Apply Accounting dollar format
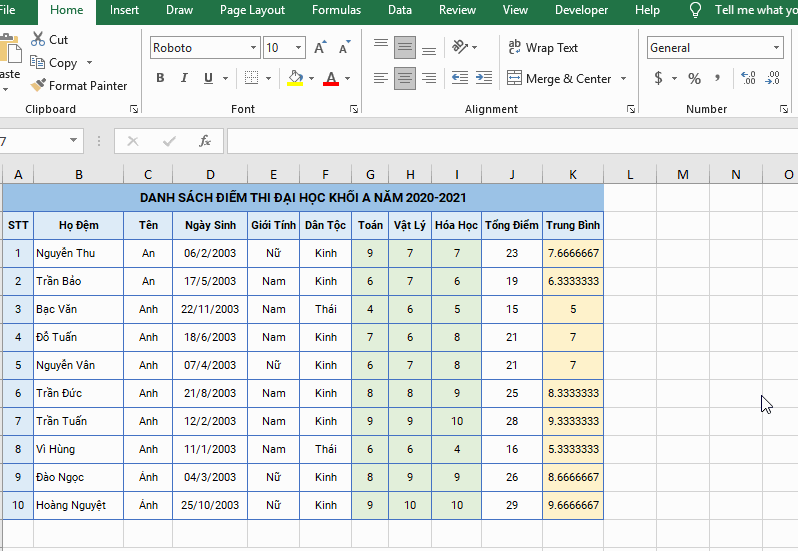This screenshot has height=551, width=798. coord(659,78)
